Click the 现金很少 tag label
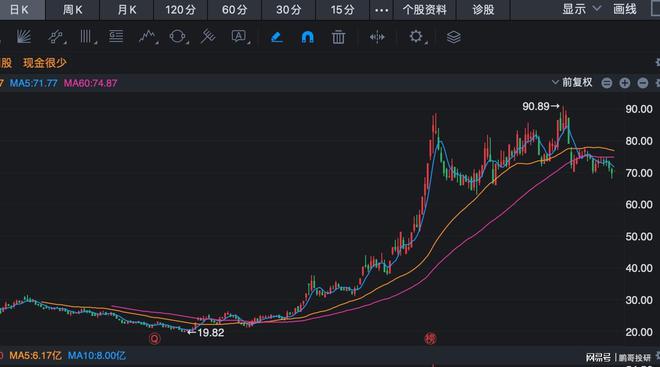Image resolution: width=660 pixels, height=367 pixels. (45, 63)
